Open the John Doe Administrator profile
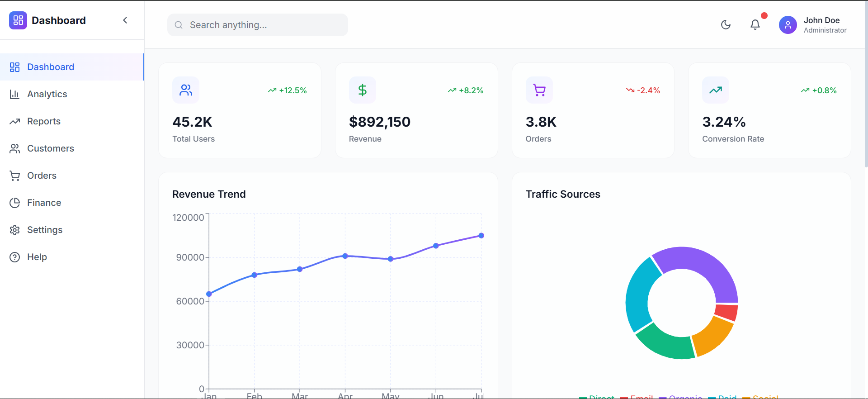 click(813, 25)
